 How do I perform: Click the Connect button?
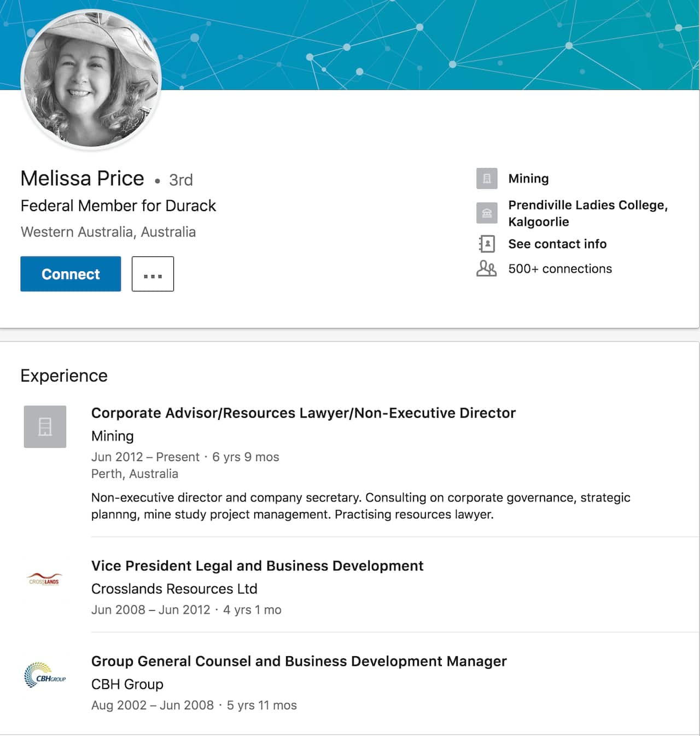click(70, 274)
